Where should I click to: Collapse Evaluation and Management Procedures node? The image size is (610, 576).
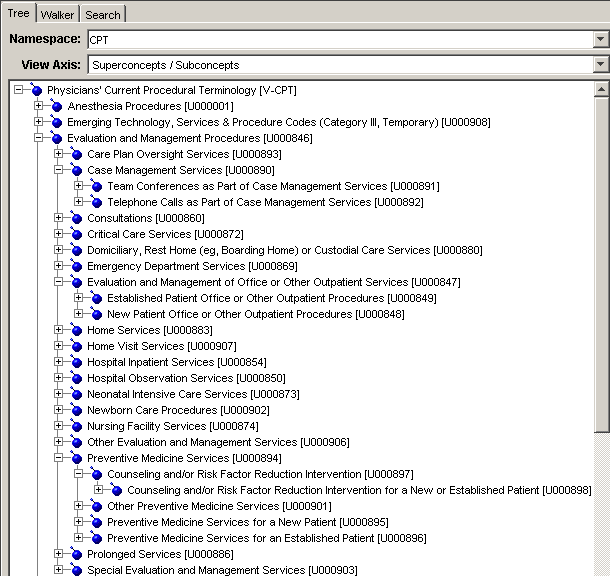coord(39,138)
